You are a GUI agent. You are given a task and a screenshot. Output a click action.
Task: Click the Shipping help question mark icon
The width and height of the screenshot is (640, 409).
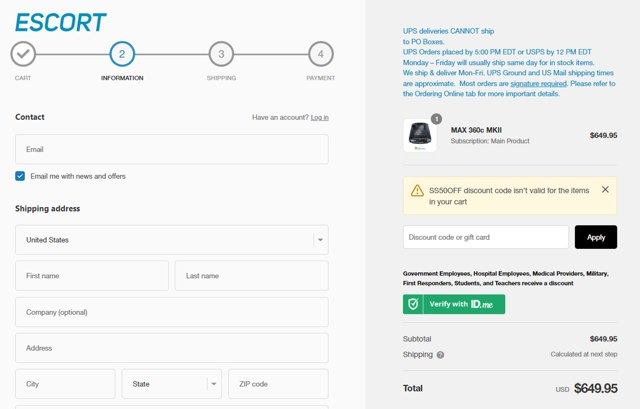coord(440,355)
